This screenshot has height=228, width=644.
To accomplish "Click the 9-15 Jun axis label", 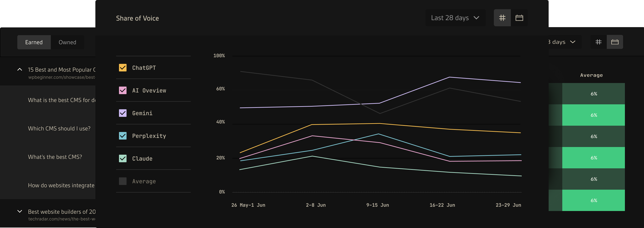I will pos(377,205).
